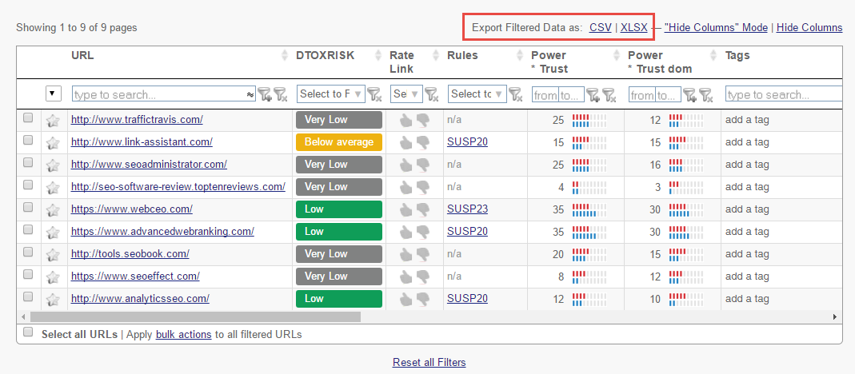The width and height of the screenshot is (855, 374).
Task: Thumbs up the webceo.com link
Action: coord(406,209)
